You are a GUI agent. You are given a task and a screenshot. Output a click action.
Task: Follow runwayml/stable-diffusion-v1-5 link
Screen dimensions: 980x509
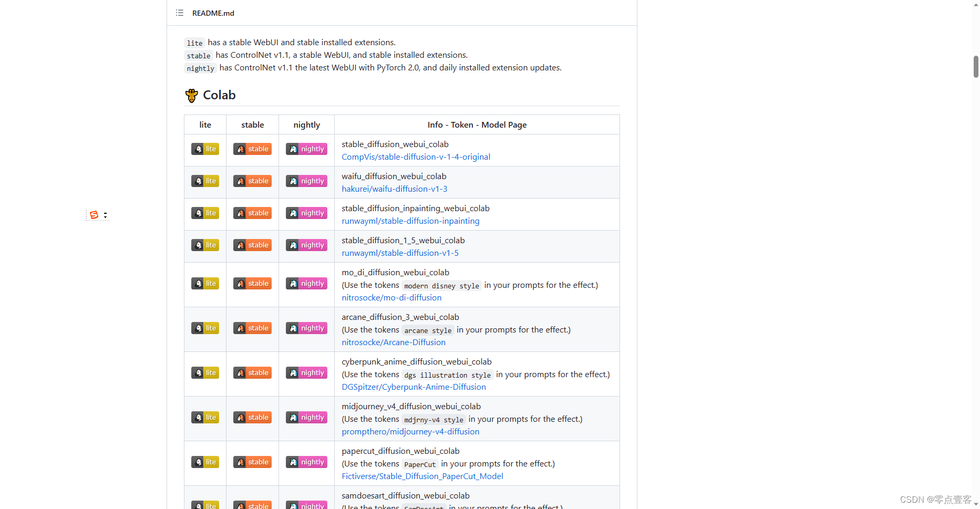(x=400, y=253)
